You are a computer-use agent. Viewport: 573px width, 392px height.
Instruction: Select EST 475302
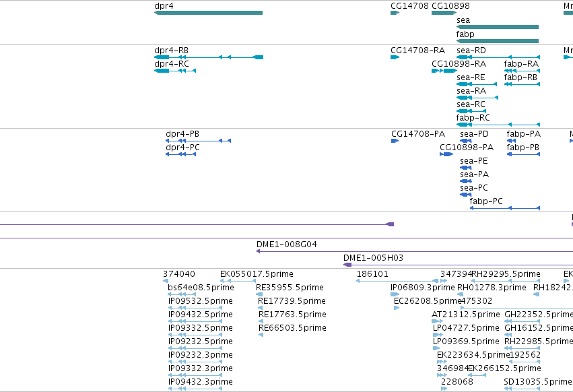tap(516, 308)
